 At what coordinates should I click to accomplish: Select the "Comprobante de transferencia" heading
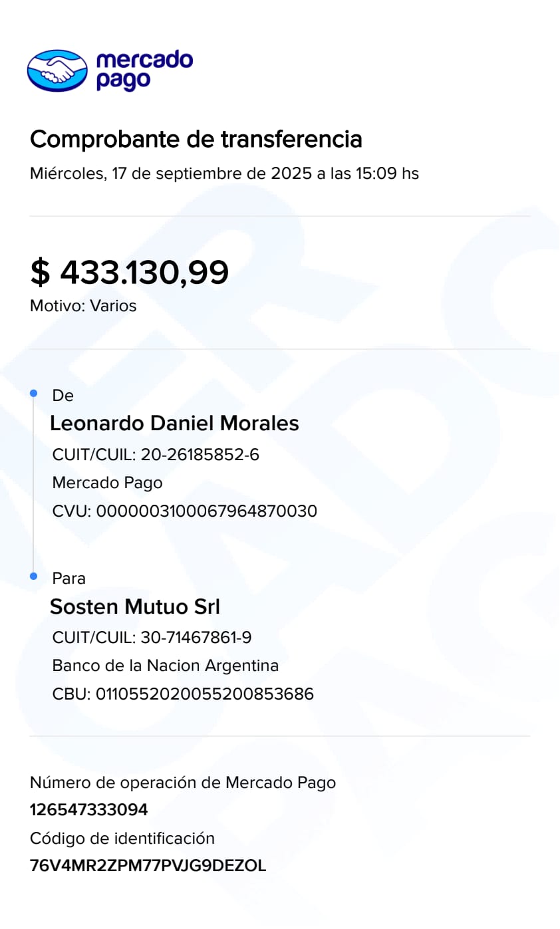pos(196,140)
